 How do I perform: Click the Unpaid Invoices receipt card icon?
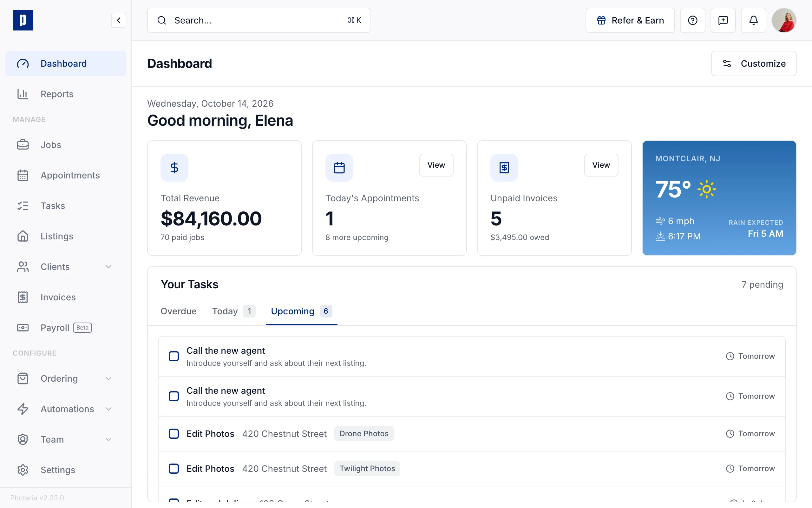504,168
